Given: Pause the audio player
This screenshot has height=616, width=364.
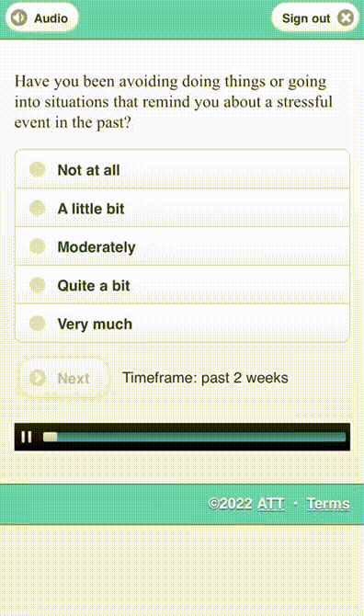Looking at the screenshot, I should [27, 437].
